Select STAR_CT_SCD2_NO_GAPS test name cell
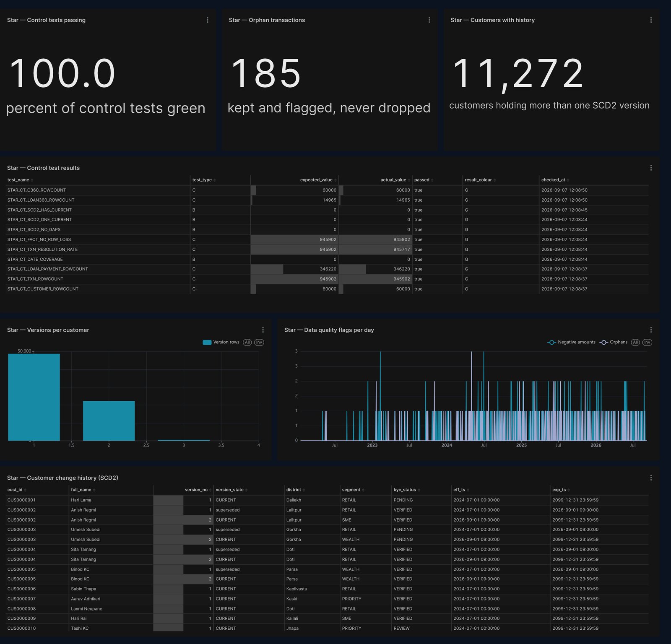This screenshot has height=644, width=671. [98, 230]
